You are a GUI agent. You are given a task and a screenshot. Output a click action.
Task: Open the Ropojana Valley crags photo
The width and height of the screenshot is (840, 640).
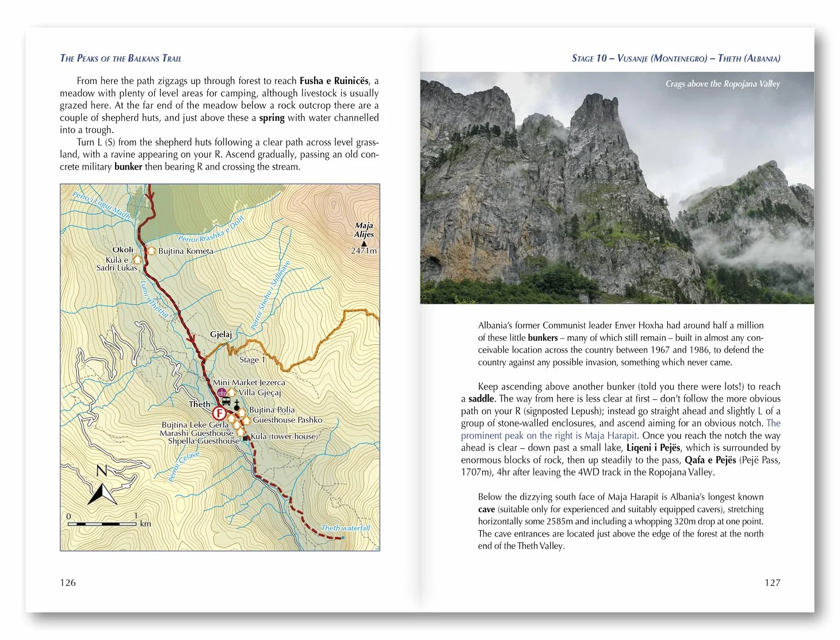pyautogui.click(x=617, y=188)
